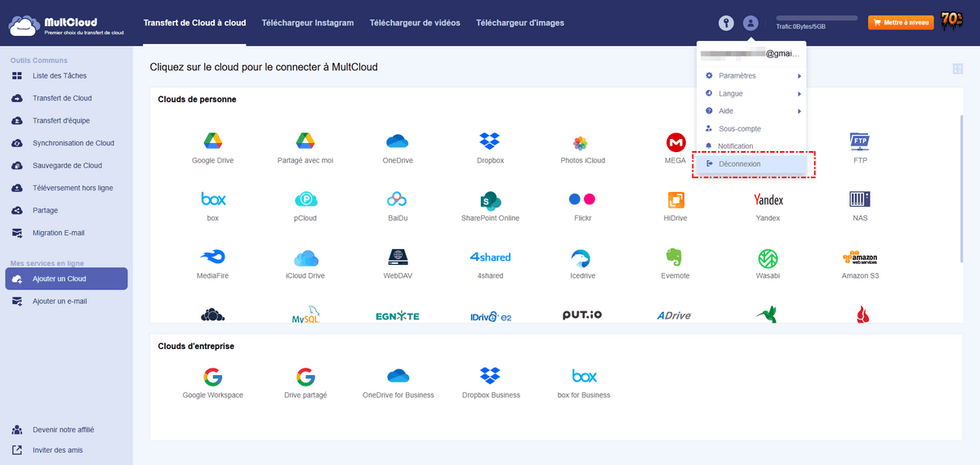Click the pCloud icon
980x465 pixels.
tap(305, 199)
